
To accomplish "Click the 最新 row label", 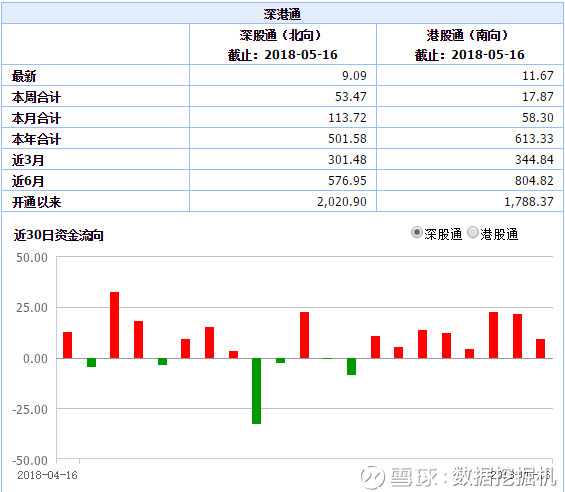I will (x=24, y=76).
